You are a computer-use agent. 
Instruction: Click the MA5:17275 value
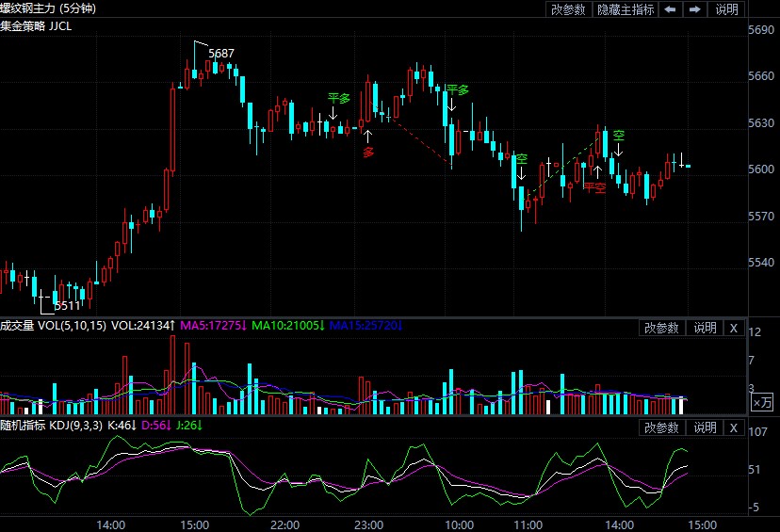(x=214, y=326)
